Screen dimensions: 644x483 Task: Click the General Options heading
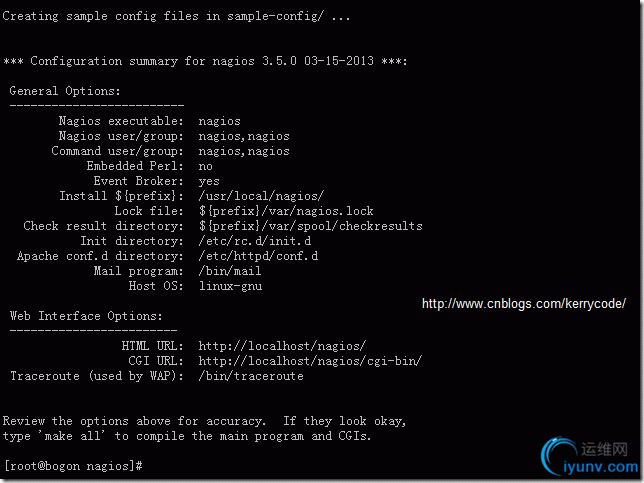click(x=65, y=91)
